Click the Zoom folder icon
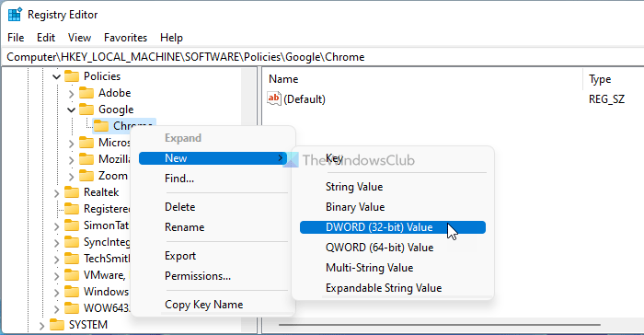This screenshot has height=335, width=644. 86,176
